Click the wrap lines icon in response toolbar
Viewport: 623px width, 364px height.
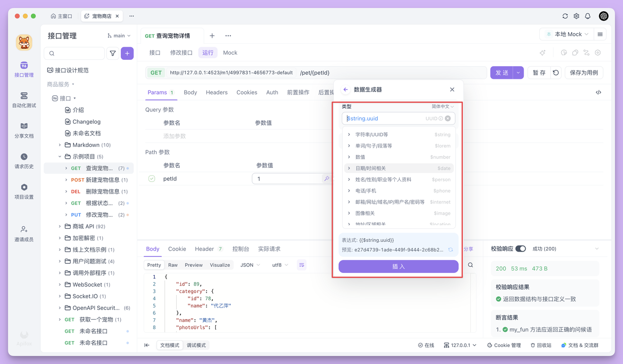pyautogui.click(x=302, y=265)
